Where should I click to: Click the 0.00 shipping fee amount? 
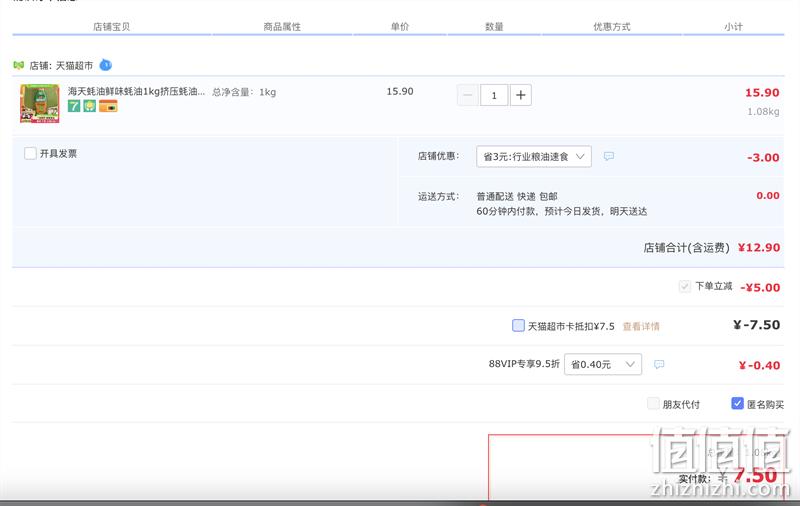[768, 195]
